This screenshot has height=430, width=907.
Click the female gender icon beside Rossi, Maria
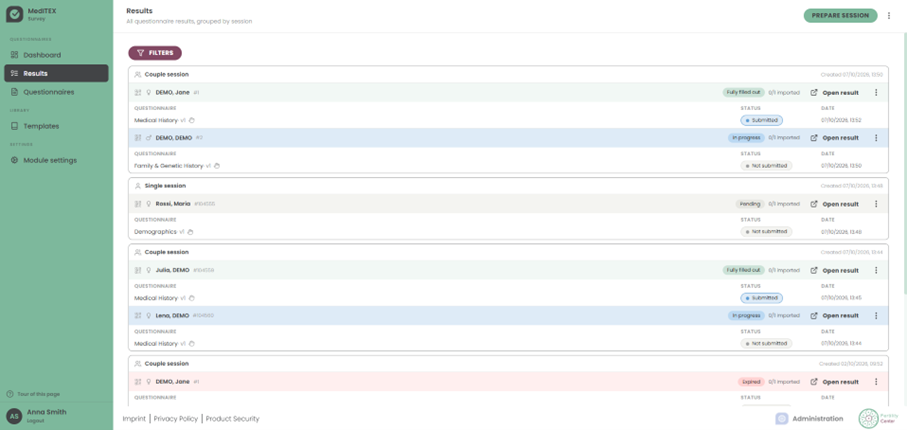(149, 204)
